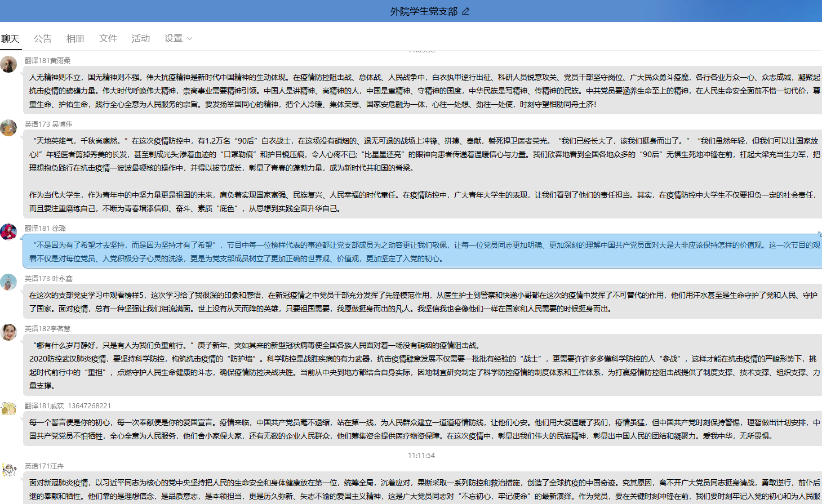Image resolution: width=822 pixels, height=504 pixels.
Task: Open 英语173 吴博伟's avatar
Action: (8, 128)
